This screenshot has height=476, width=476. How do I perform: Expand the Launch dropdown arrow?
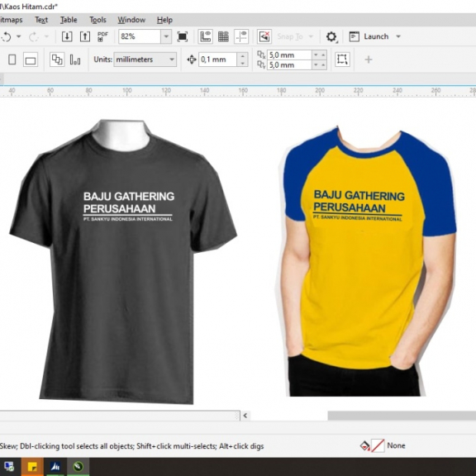[x=398, y=36]
